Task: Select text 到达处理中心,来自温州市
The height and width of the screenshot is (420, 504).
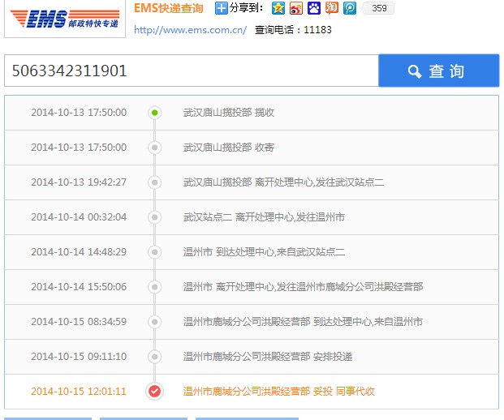Action: 368,322
